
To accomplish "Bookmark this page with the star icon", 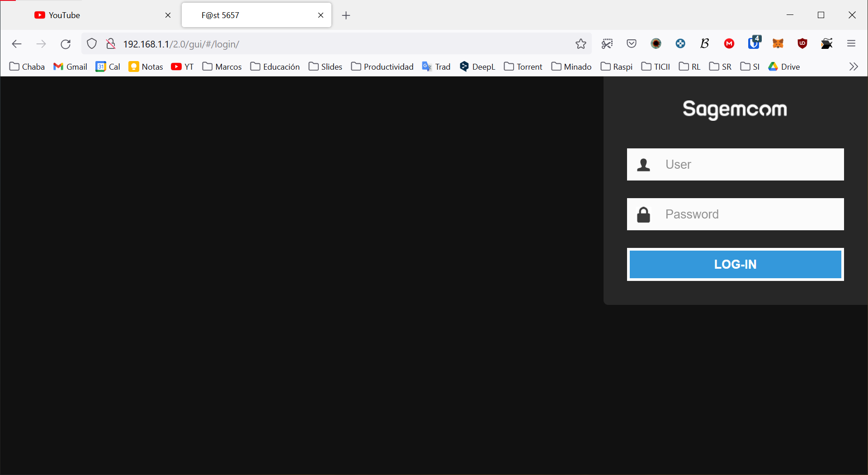I will (x=580, y=44).
